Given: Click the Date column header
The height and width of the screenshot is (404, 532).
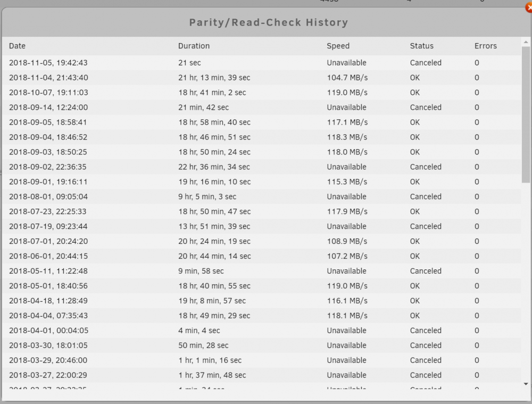Looking at the screenshot, I should tap(18, 46).
